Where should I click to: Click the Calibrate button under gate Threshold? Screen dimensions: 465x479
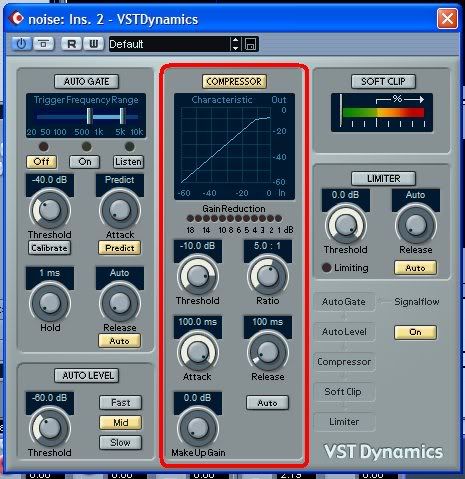pyautogui.click(x=49, y=248)
